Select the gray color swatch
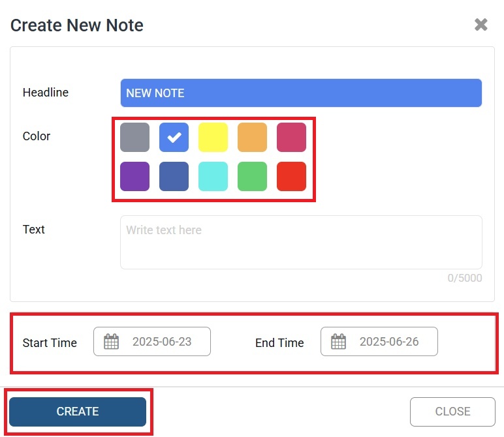504x437 pixels. tap(134, 137)
